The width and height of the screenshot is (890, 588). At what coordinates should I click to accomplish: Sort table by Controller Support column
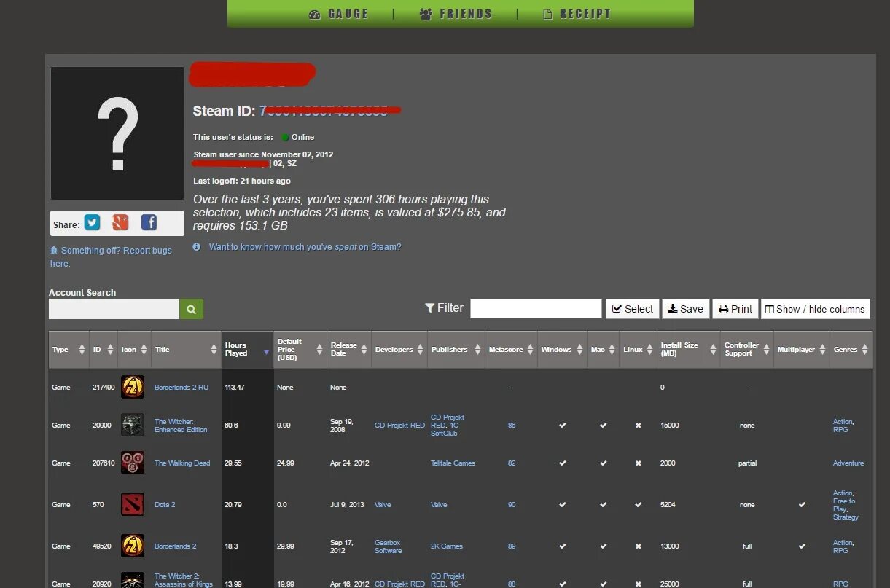click(x=747, y=350)
